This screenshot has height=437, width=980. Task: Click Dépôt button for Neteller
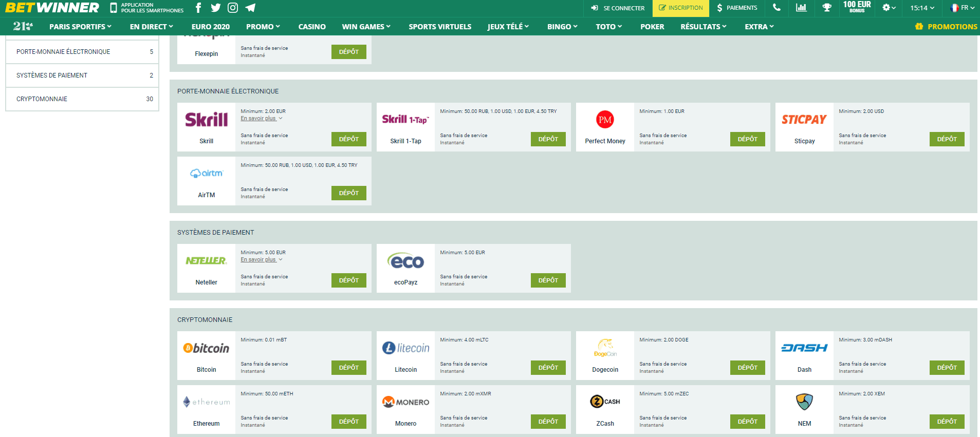349,280
